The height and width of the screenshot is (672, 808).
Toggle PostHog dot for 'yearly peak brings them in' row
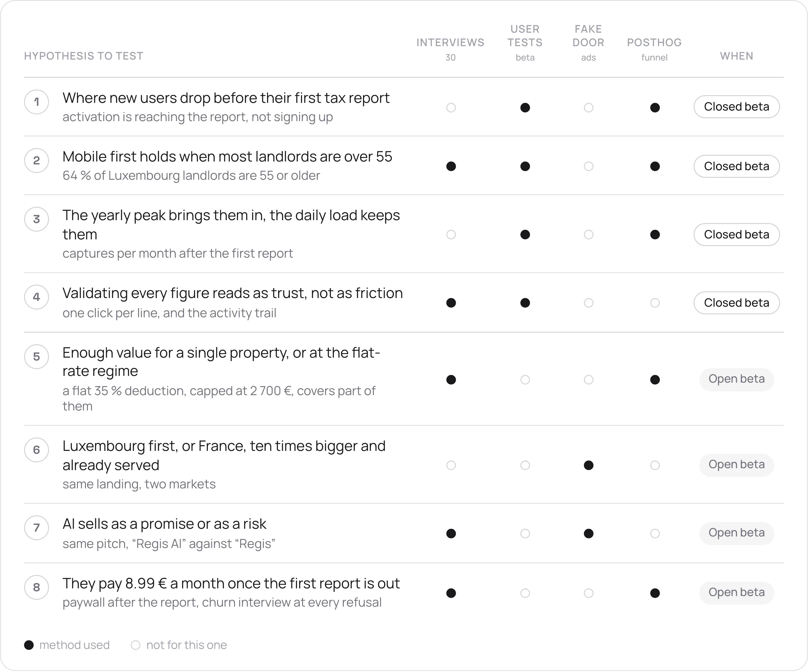pyautogui.click(x=655, y=235)
